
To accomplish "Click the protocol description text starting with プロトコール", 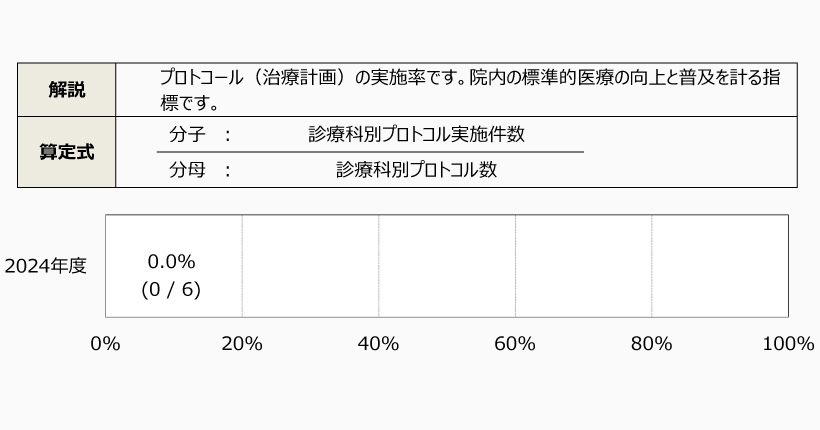I will (x=469, y=78).
